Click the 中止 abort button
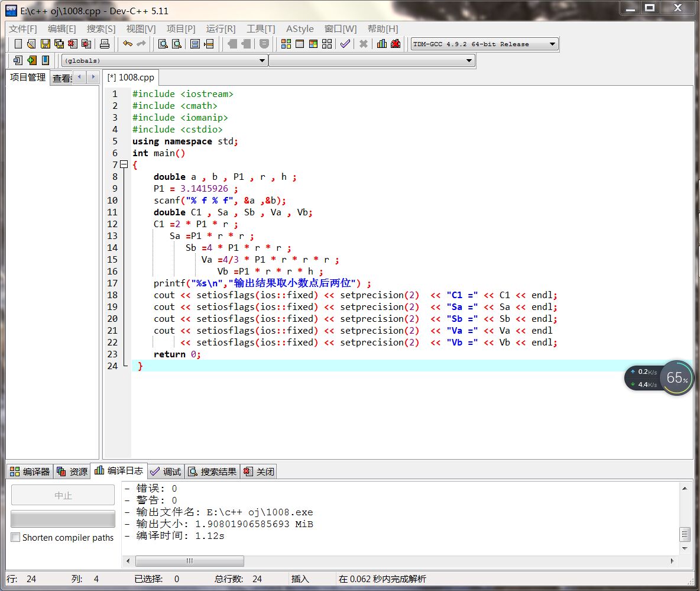 point(63,495)
